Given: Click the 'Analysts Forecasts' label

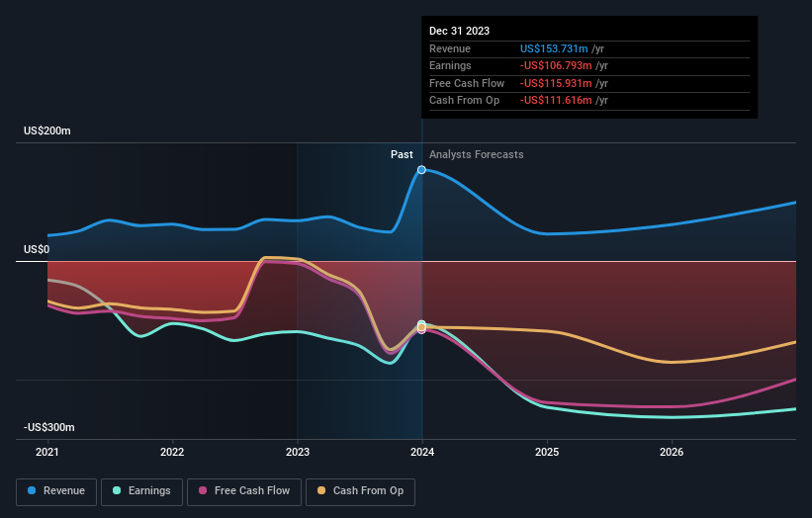Looking at the screenshot, I should point(476,154).
